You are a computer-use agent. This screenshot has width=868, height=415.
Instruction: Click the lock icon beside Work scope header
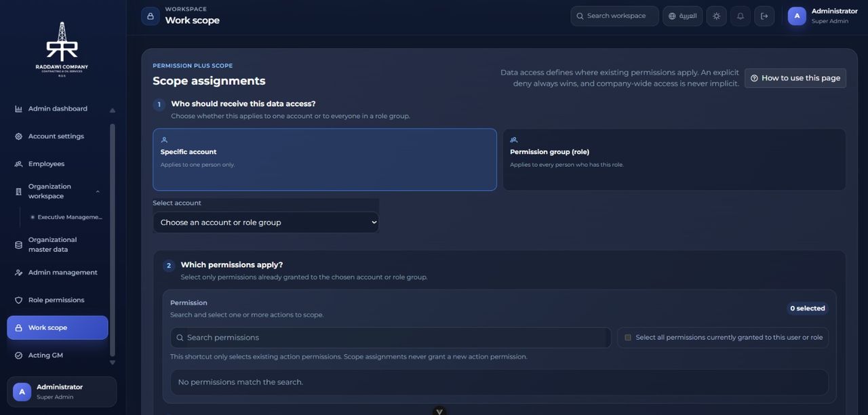tap(151, 16)
